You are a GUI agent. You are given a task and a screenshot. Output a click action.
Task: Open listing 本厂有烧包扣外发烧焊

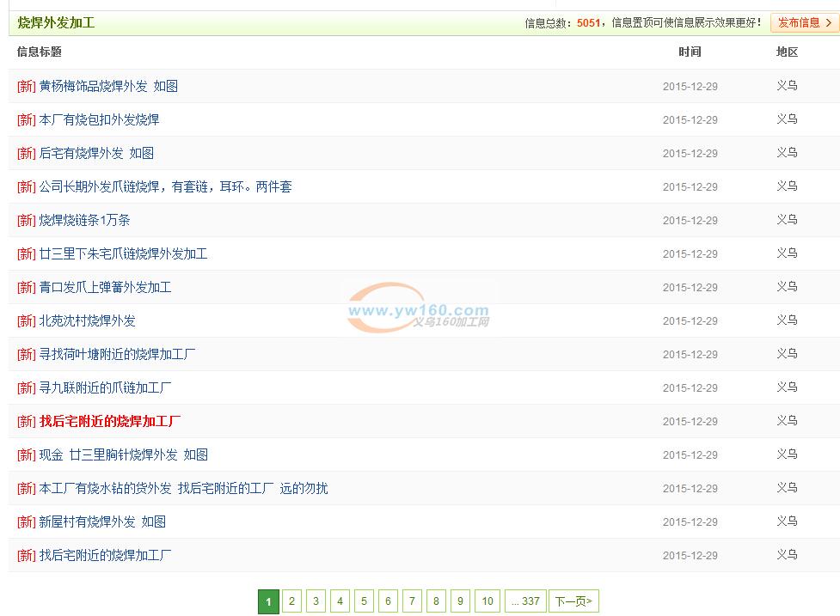click(99, 119)
